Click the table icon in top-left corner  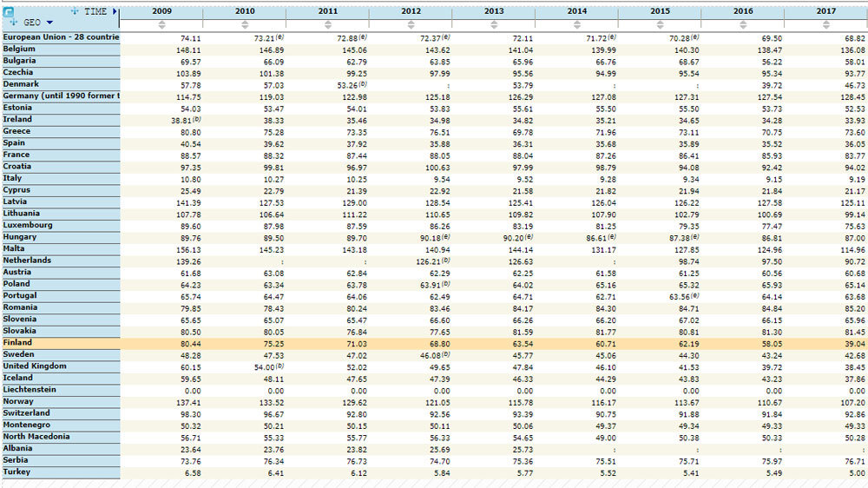(9, 12)
